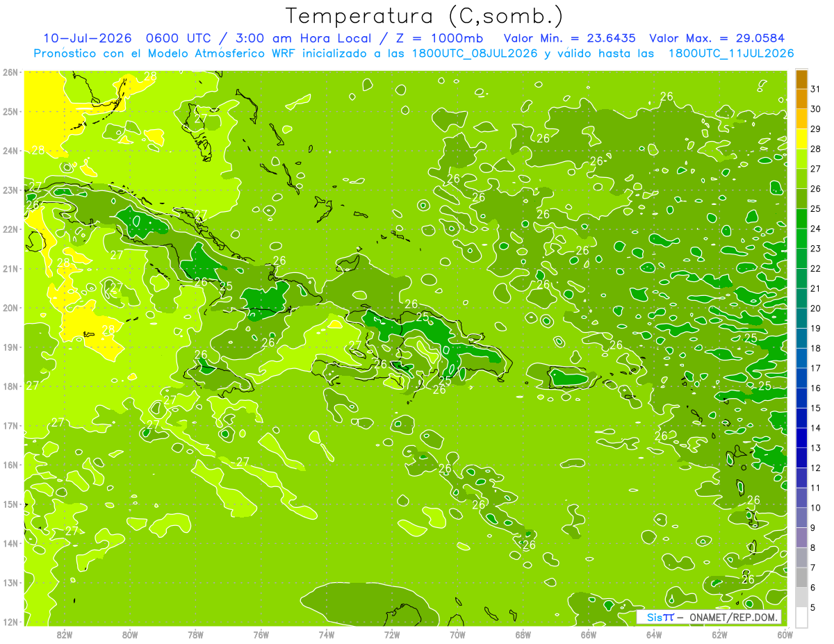
Task: Select the "1800UTC_08JUL2026" initialization timestamp
Action: click(474, 53)
